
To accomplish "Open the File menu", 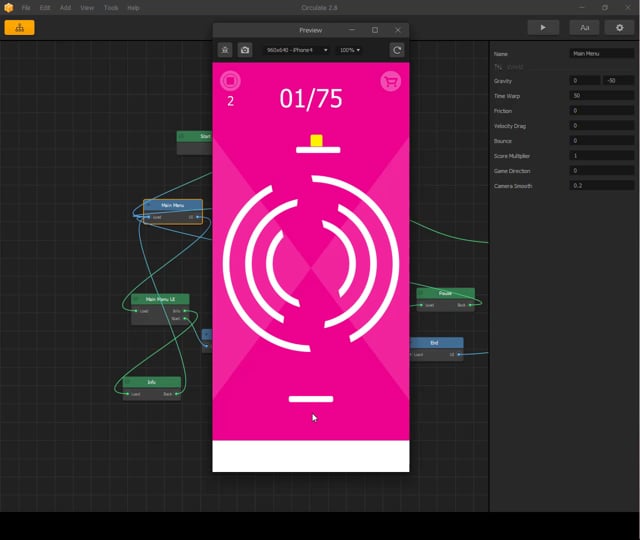I will (26, 8).
